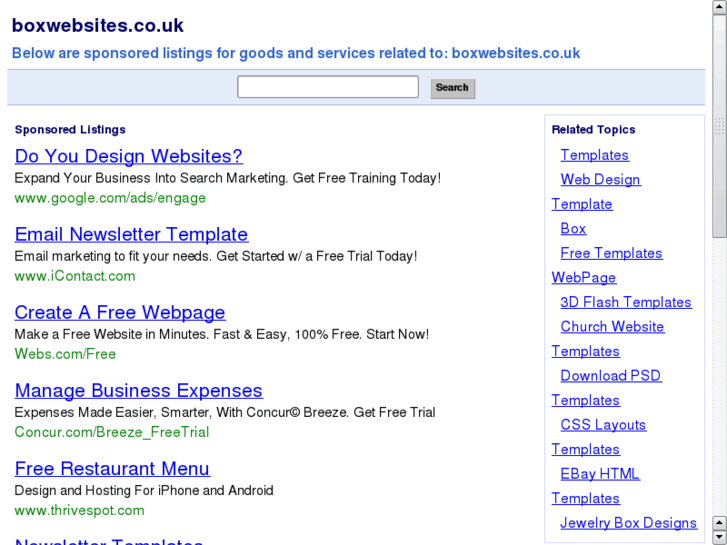The height and width of the screenshot is (545, 727).
Task: Open the 'Email Newsletter Template' link
Action: click(131, 234)
